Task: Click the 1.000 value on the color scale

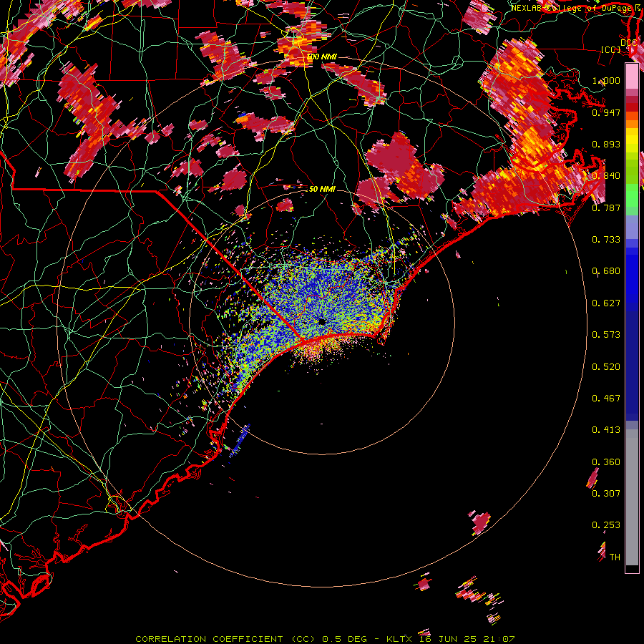Action: (x=606, y=80)
